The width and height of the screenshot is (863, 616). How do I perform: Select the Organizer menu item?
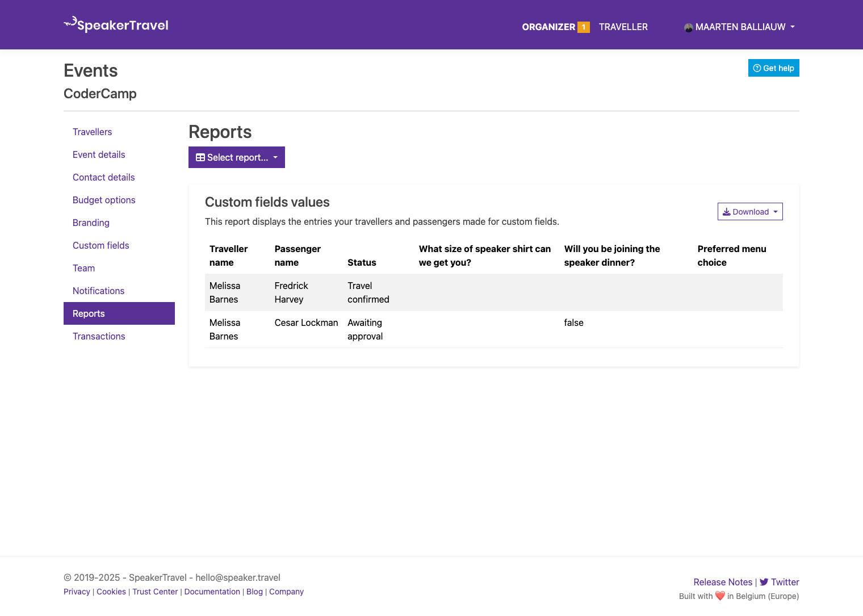[x=548, y=27]
